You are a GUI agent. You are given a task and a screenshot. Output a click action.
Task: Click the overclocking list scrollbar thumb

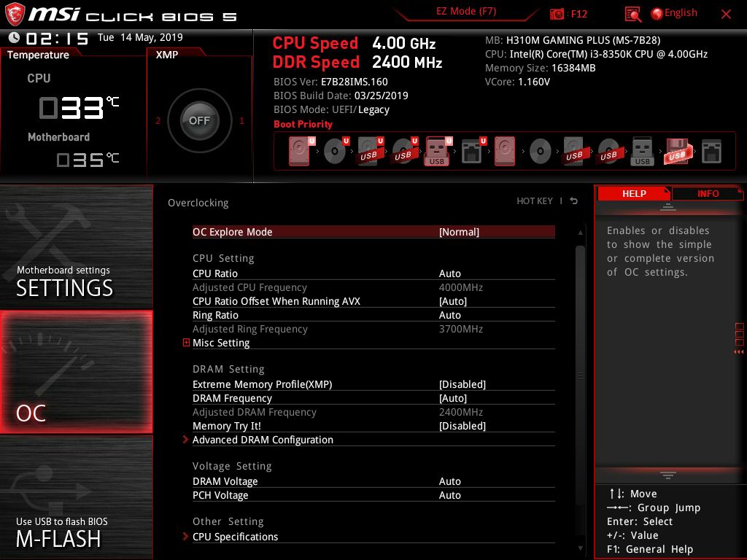pos(580,376)
